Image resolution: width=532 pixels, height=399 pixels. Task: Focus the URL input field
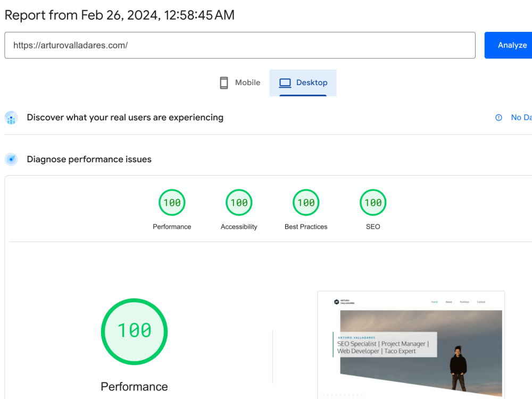(240, 45)
